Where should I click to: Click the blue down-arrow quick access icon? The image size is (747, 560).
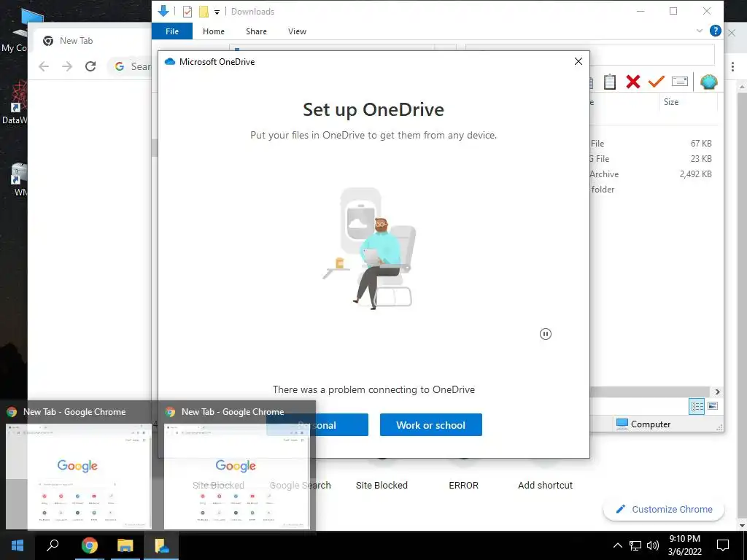pyautogui.click(x=163, y=11)
